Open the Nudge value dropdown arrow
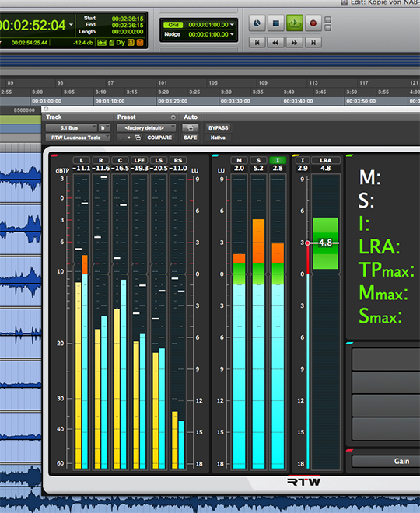 pos(232,34)
